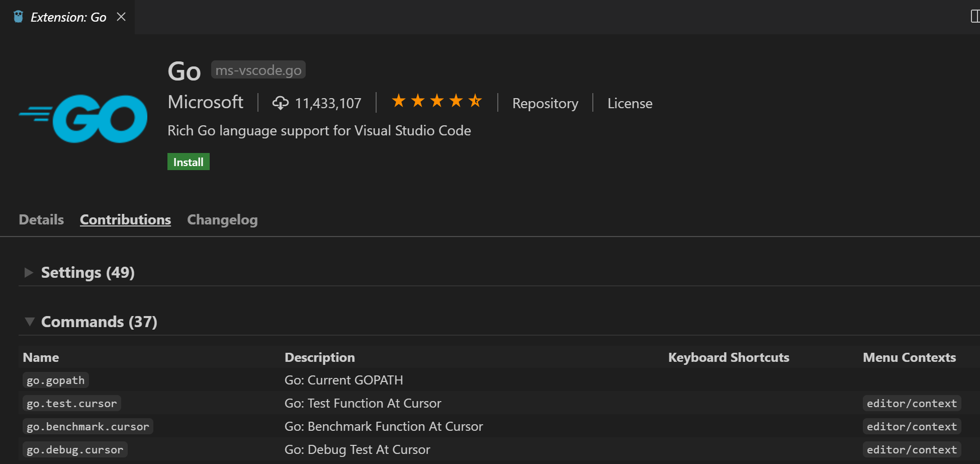Click editor/context tag for go.debug.cursor
980x464 pixels.
[912, 450]
